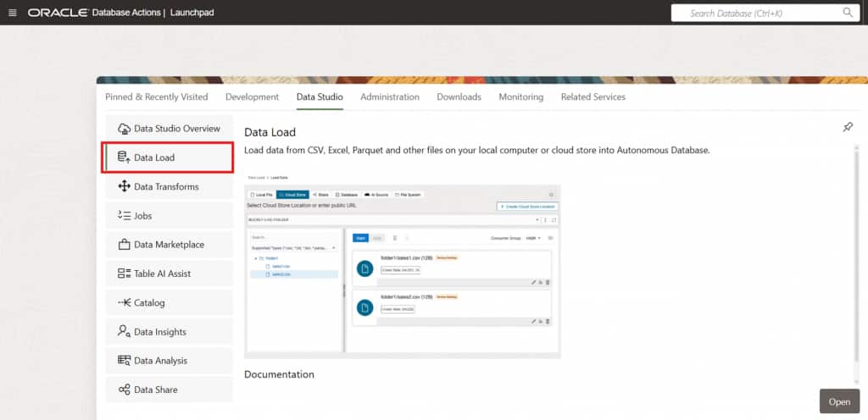Click the Open button

[x=839, y=401]
